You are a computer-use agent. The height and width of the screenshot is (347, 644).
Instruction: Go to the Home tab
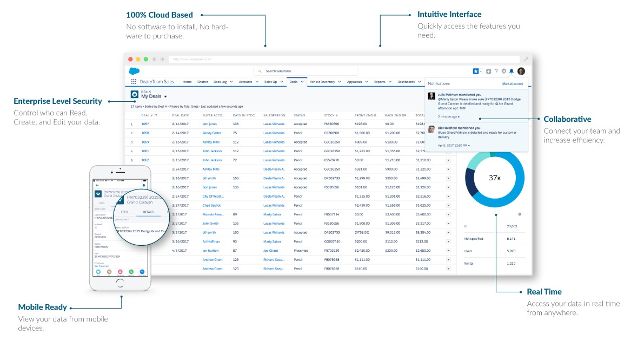click(187, 82)
